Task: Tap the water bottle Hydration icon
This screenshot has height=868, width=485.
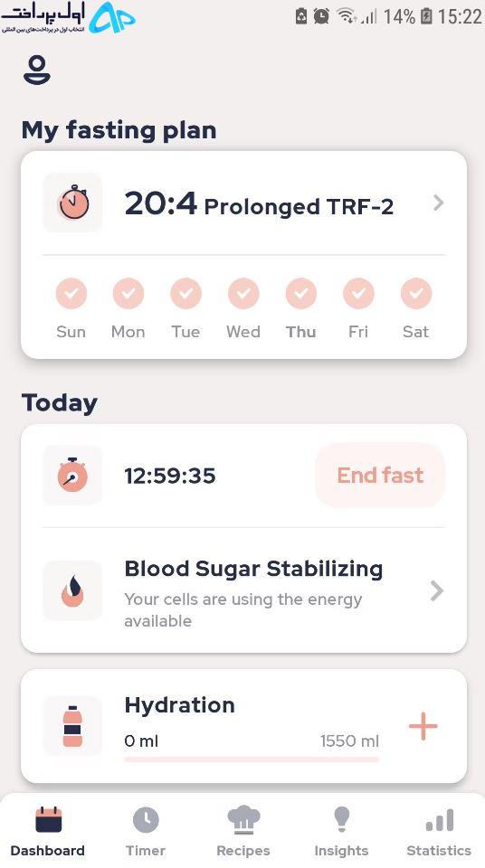Action: click(72, 726)
